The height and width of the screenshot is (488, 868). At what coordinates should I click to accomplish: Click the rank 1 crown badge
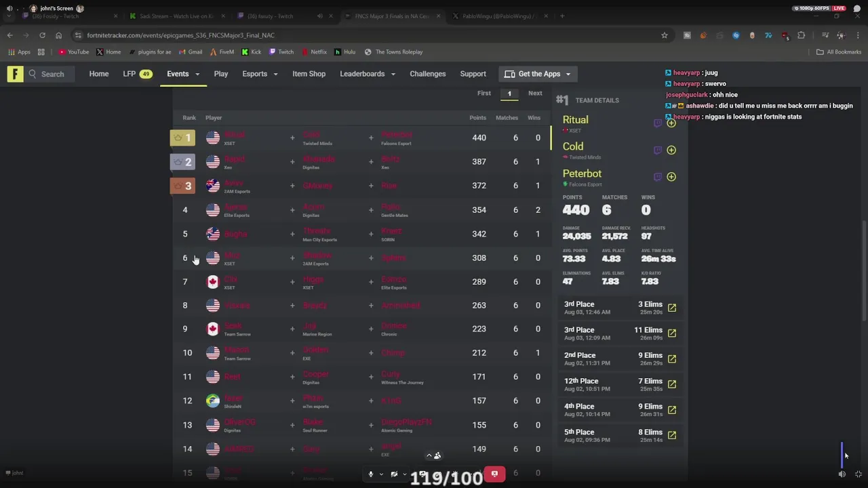(x=182, y=138)
